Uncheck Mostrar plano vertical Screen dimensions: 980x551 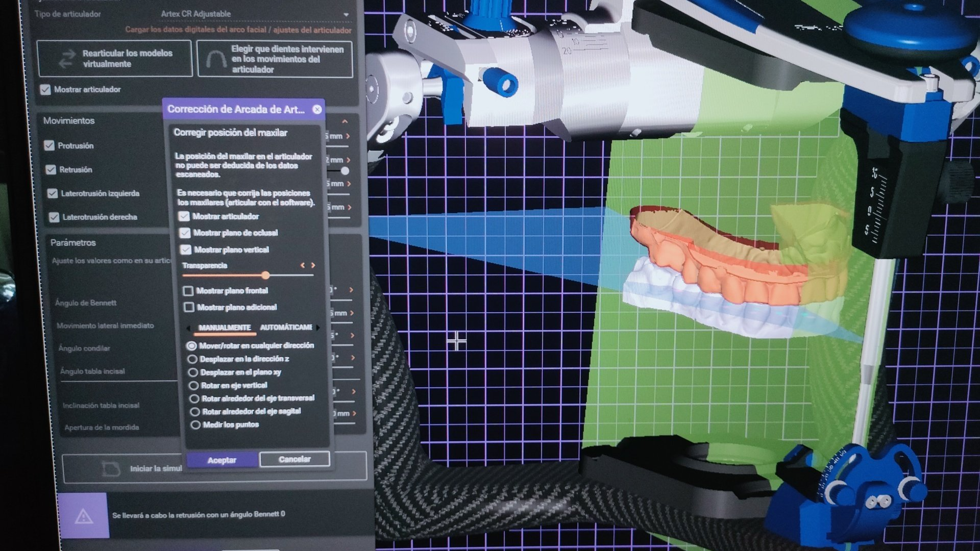click(x=186, y=249)
